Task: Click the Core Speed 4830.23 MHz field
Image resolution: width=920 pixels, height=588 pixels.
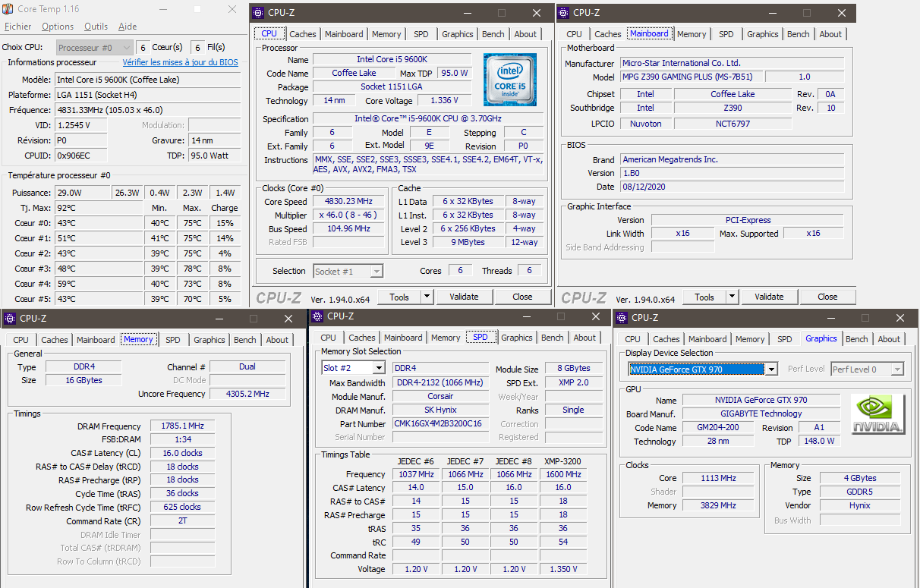Action: (349, 202)
